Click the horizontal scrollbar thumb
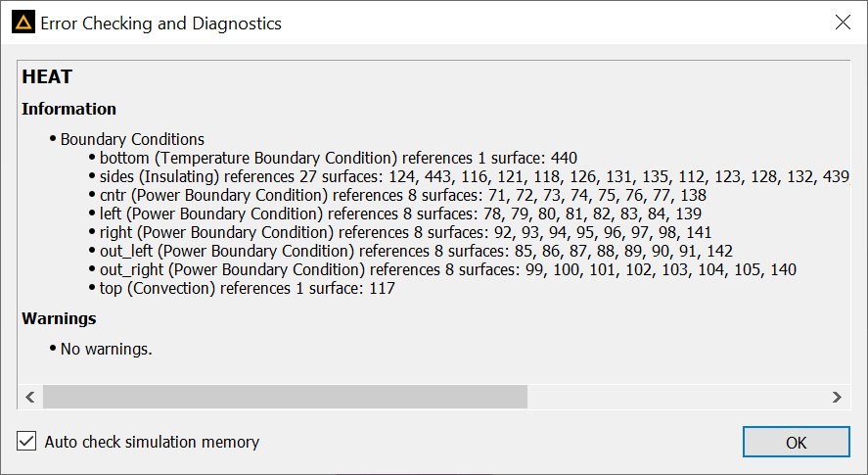Screen dimensions: 868x475 click(285, 397)
